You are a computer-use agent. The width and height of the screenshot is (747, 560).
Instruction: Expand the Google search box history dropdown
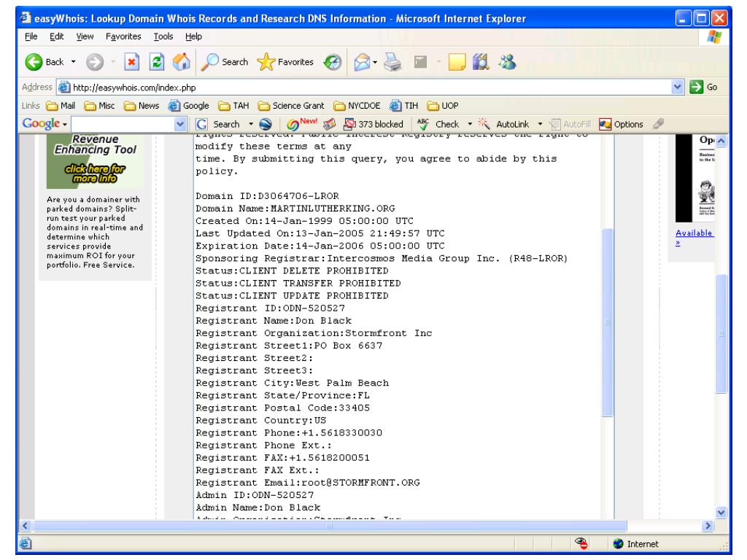coord(180,124)
